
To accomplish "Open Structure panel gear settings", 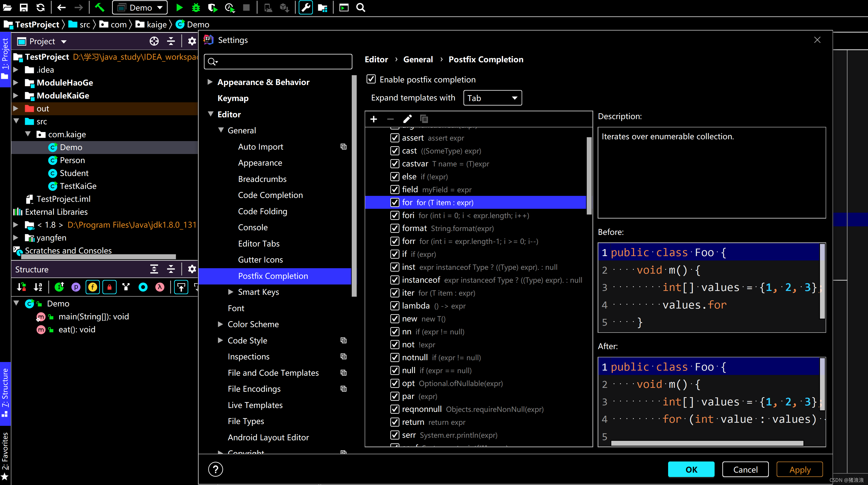I will pyautogui.click(x=192, y=269).
